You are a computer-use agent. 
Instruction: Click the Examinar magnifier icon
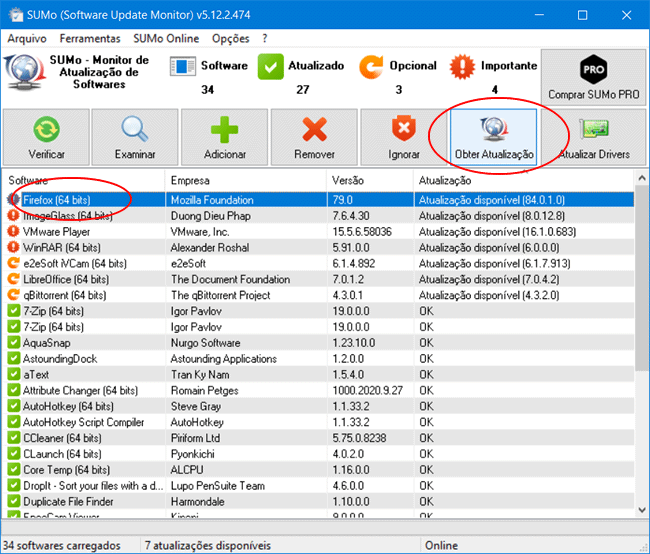pos(135,129)
